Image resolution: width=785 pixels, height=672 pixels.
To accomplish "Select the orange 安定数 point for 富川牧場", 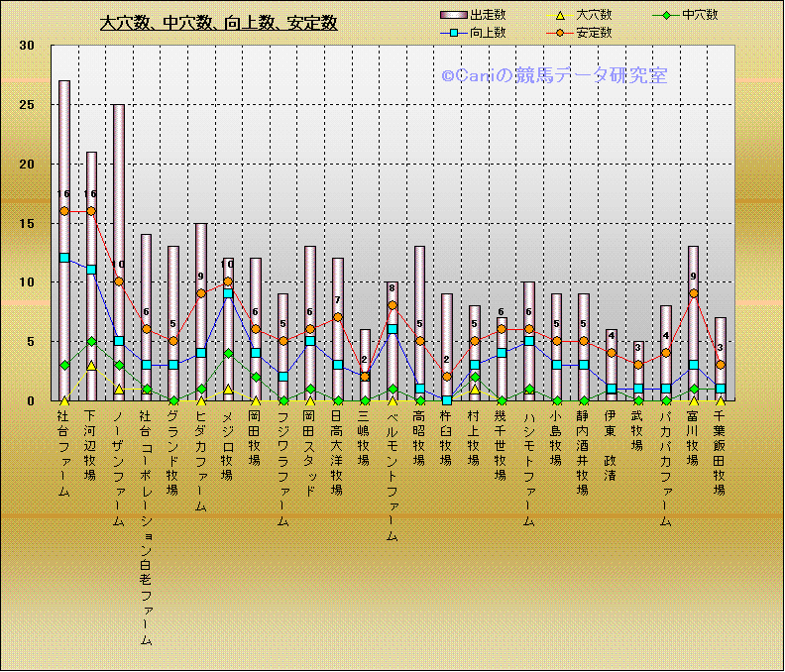I will 694,293.
